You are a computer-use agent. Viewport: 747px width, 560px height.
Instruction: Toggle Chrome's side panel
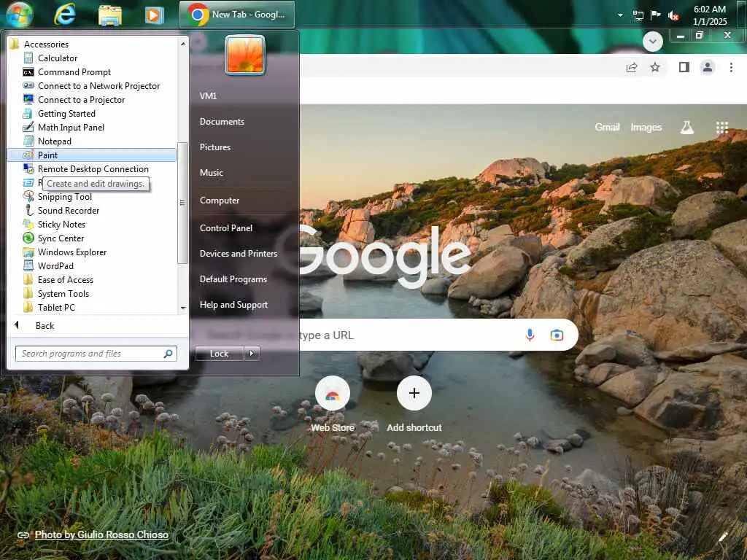684,67
